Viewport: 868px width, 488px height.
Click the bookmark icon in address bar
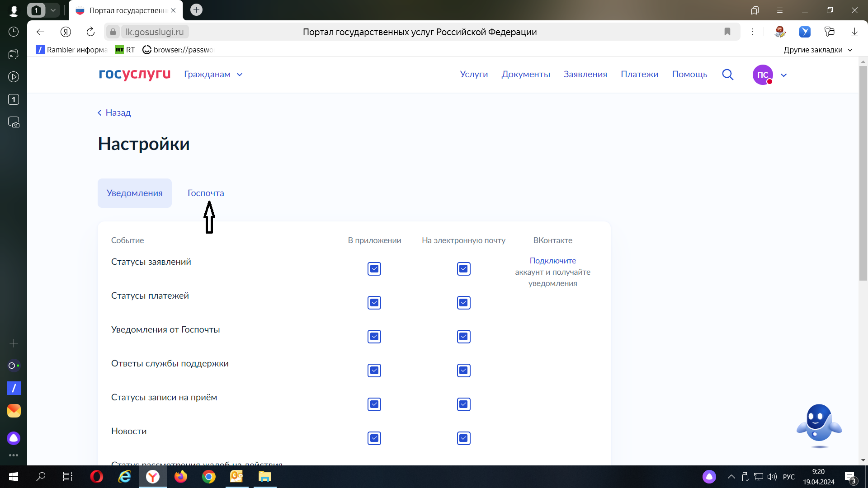click(x=727, y=32)
